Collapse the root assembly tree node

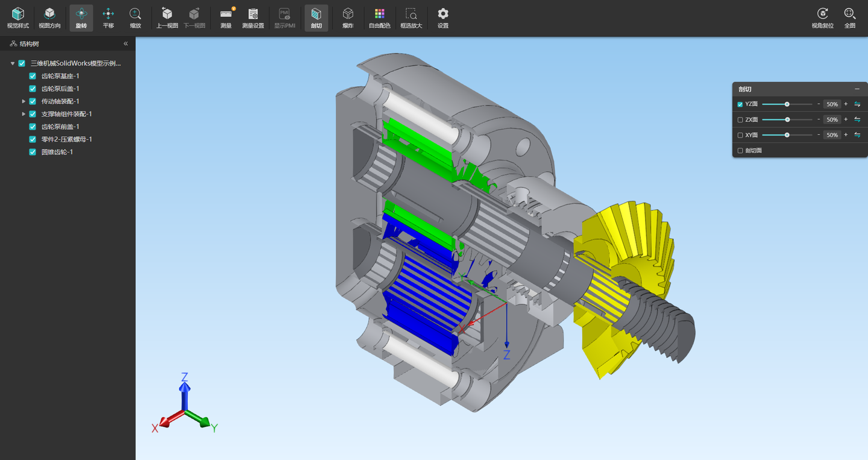(x=13, y=63)
